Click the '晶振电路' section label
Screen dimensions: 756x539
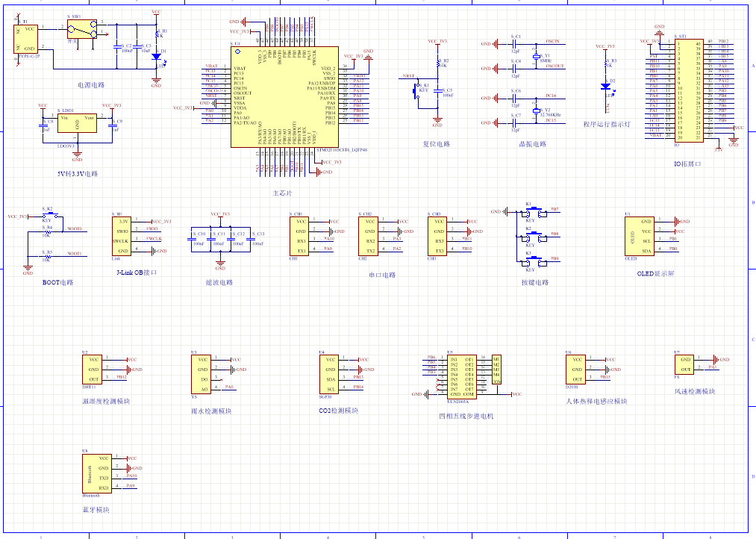[x=532, y=143]
